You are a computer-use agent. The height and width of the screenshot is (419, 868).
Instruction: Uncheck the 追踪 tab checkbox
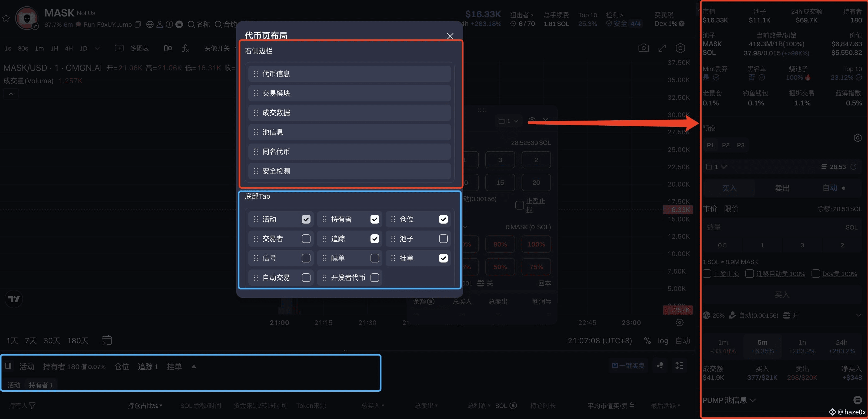[375, 239]
